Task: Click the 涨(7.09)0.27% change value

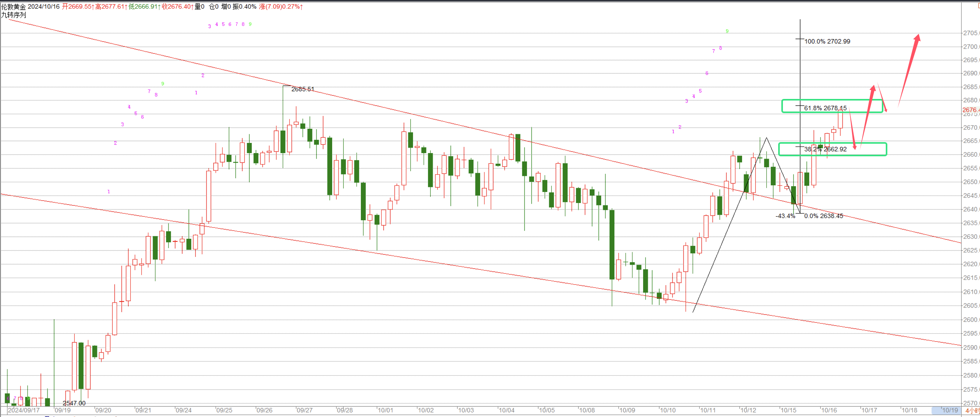Action: click(281, 7)
